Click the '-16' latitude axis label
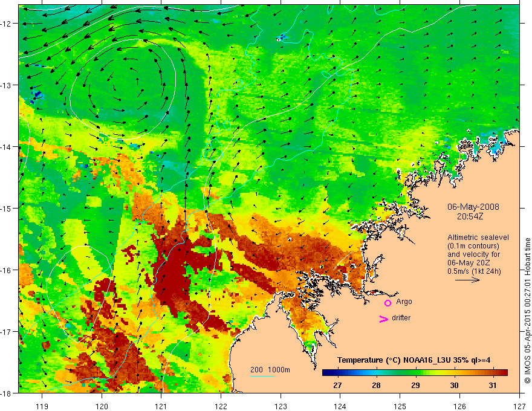Image resolution: width=532 pixels, height=411 pixels. coord(6,270)
